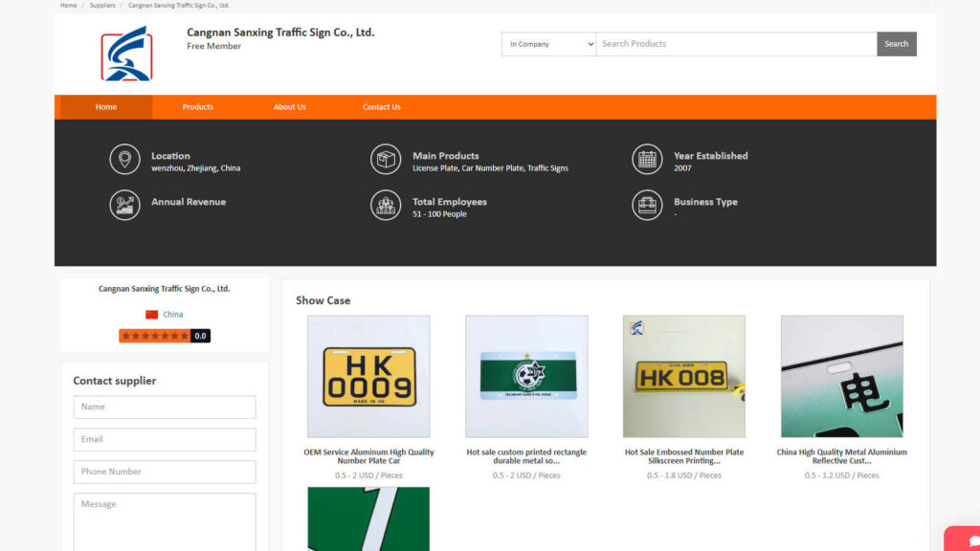
Task: Click the China country link
Action: coord(173,315)
